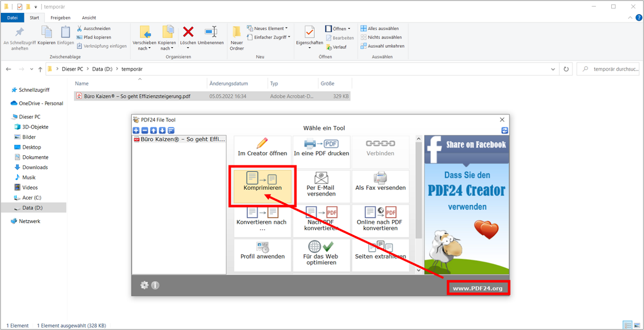Screen dimensions: 644x330
Task: Open www.PDF24.org link
Action: (477, 288)
